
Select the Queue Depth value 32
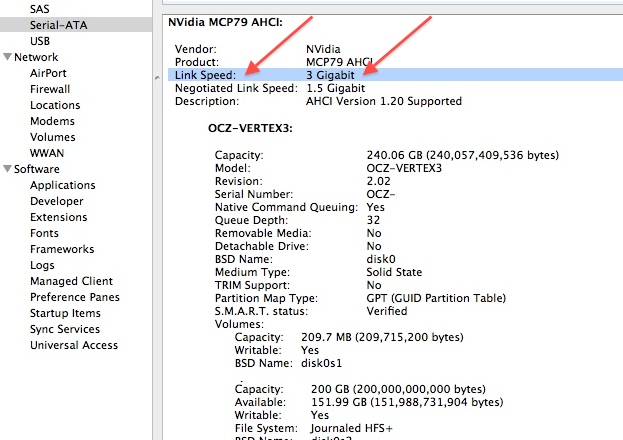(x=373, y=220)
